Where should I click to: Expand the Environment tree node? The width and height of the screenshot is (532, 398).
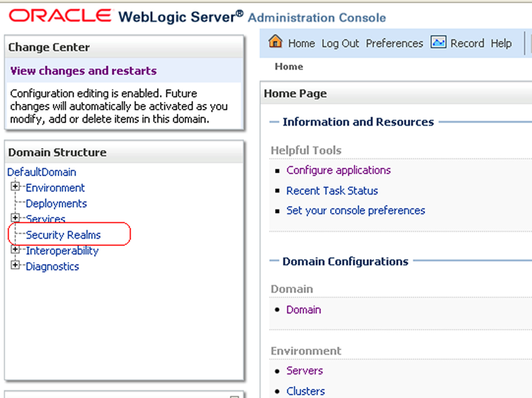[15, 186]
